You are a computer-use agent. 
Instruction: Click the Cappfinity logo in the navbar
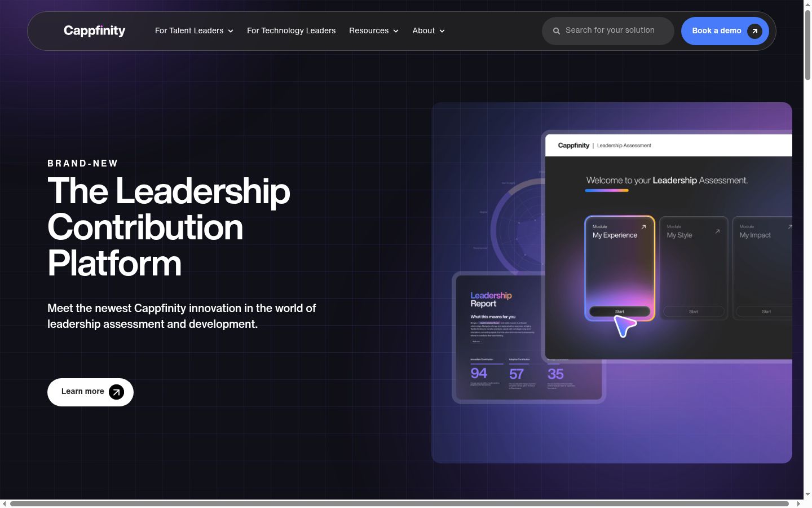94,30
